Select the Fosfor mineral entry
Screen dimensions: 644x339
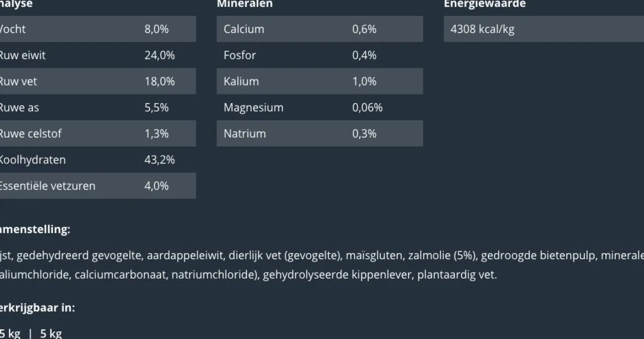(240, 55)
